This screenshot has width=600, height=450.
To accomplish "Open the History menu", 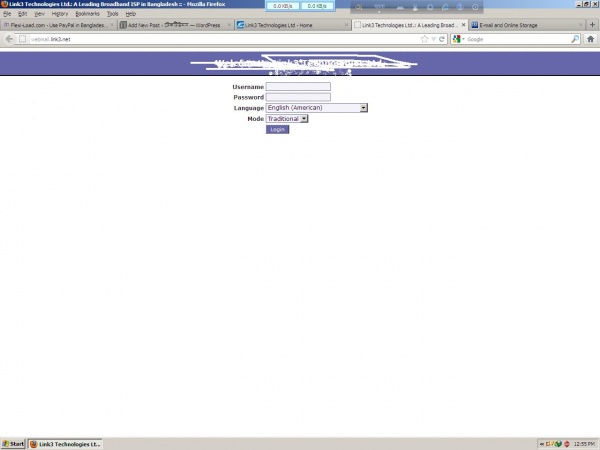I will click(60, 14).
